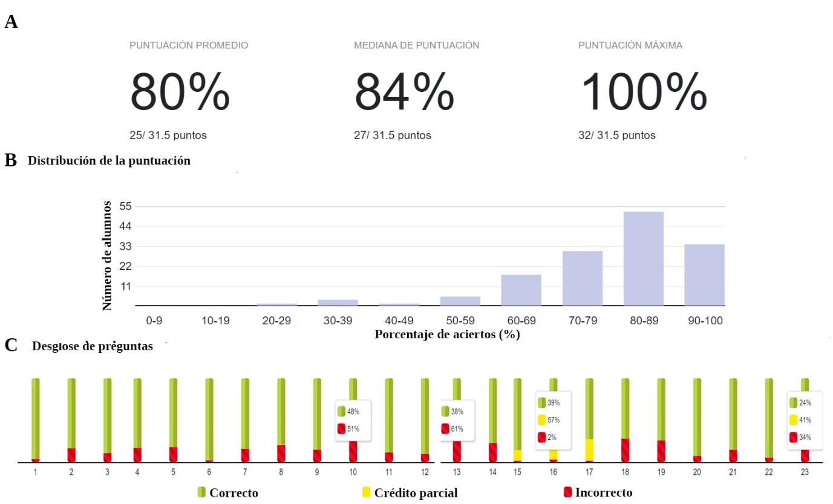This screenshot has width=833, height=504.
Task: Click the y-axis value 55
Action: (x=126, y=206)
